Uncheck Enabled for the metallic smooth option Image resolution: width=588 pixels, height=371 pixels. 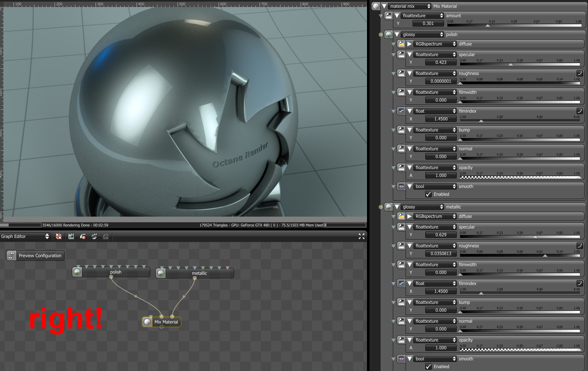pos(428,366)
